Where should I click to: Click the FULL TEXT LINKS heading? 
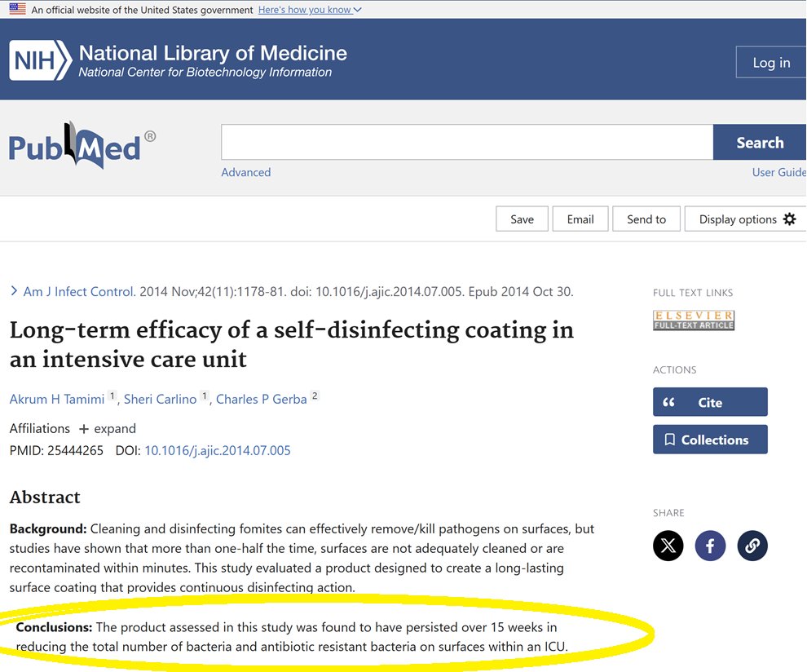(693, 293)
